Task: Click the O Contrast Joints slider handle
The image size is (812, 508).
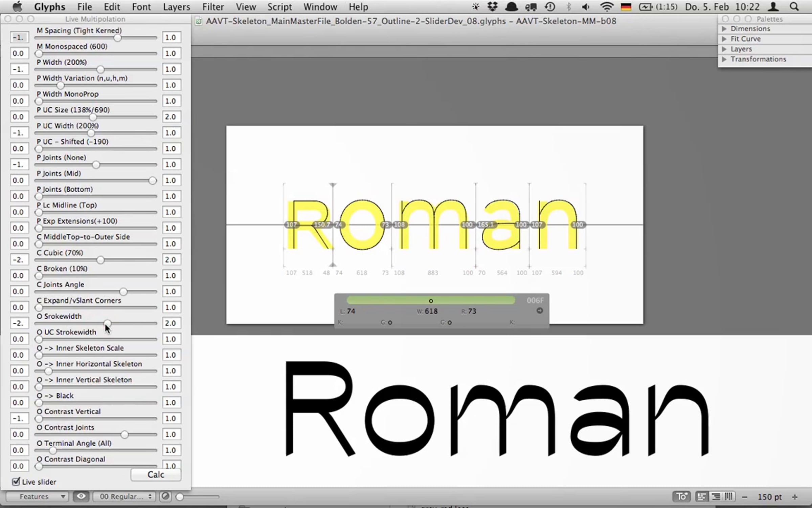Action: [x=125, y=435]
